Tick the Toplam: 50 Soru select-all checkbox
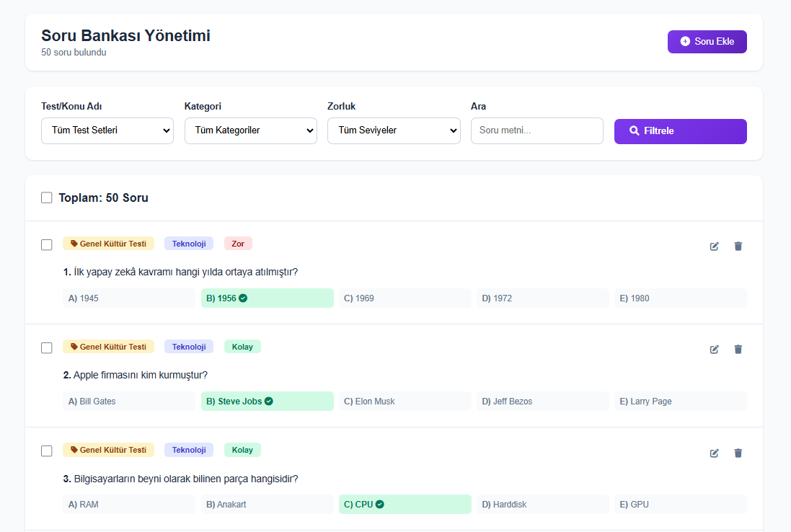The height and width of the screenshot is (532, 791). [x=46, y=198]
